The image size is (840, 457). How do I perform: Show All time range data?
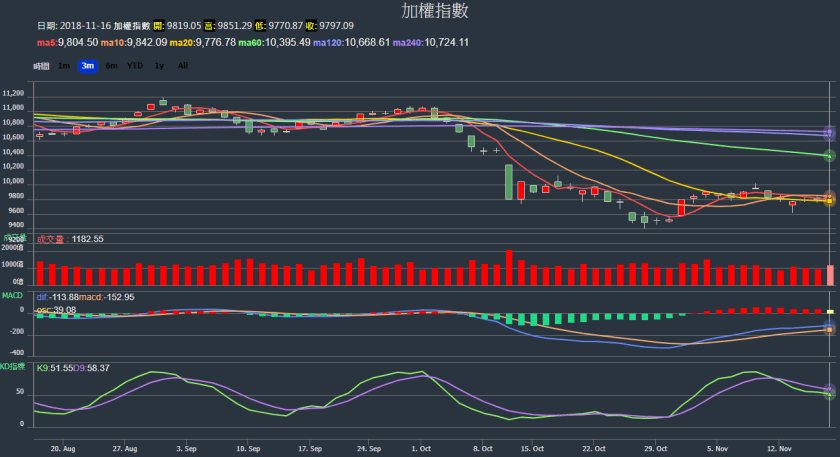point(182,66)
